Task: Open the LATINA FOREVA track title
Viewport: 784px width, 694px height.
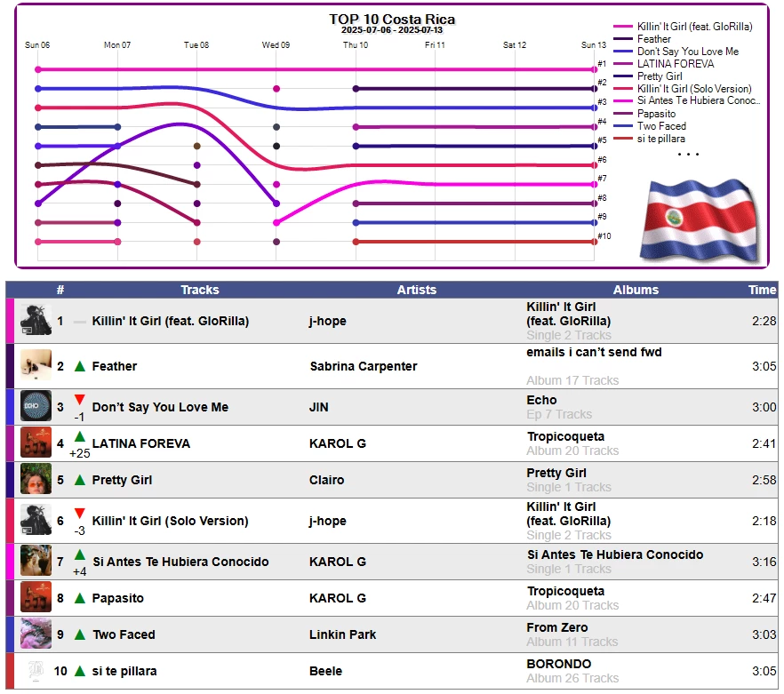Action: pyautogui.click(x=141, y=443)
